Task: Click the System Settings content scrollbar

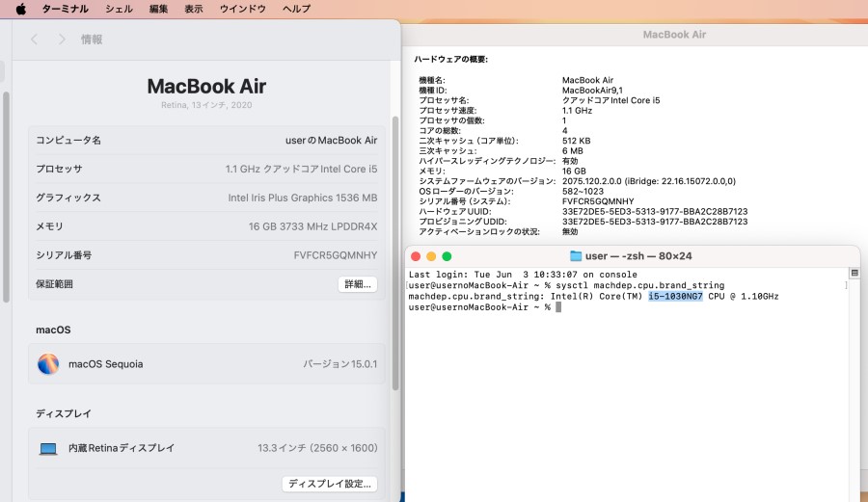Action: pos(395,253)
